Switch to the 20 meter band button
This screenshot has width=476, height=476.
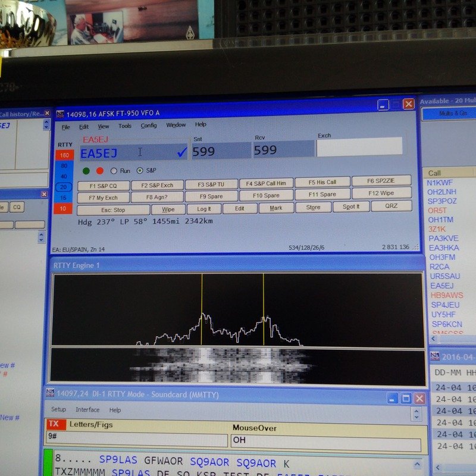(64, 187)
